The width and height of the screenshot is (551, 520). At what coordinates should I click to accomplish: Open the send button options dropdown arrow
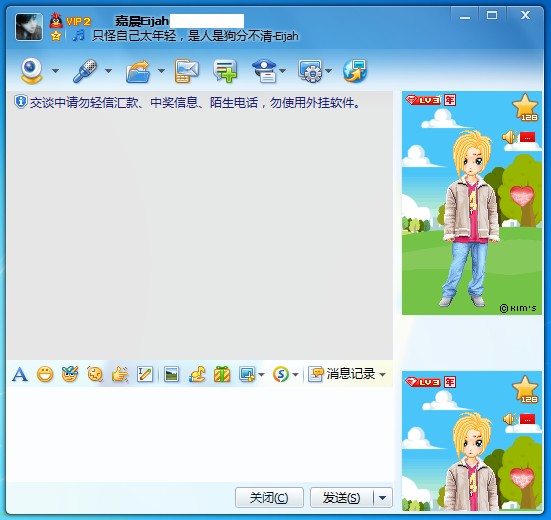(x=383, y=498)
